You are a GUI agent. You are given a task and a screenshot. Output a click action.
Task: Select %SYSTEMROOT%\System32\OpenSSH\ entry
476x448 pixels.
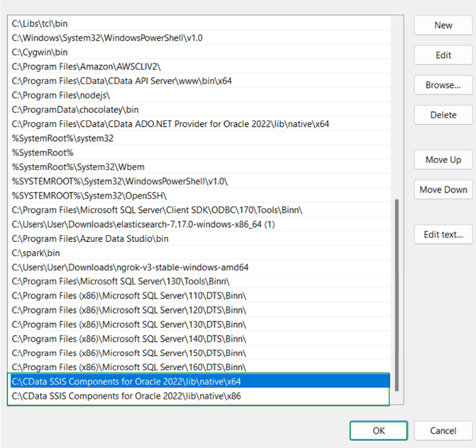(x=199, y=196)
